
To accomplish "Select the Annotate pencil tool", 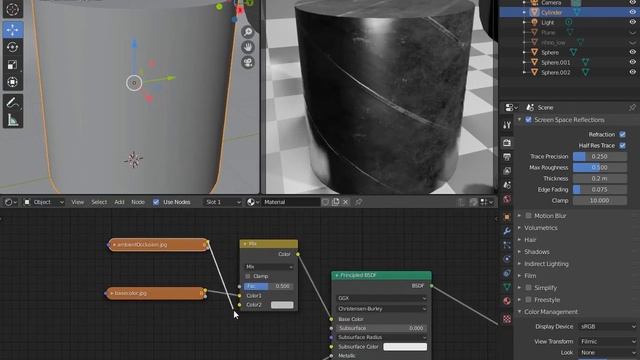I will [13, 102].
